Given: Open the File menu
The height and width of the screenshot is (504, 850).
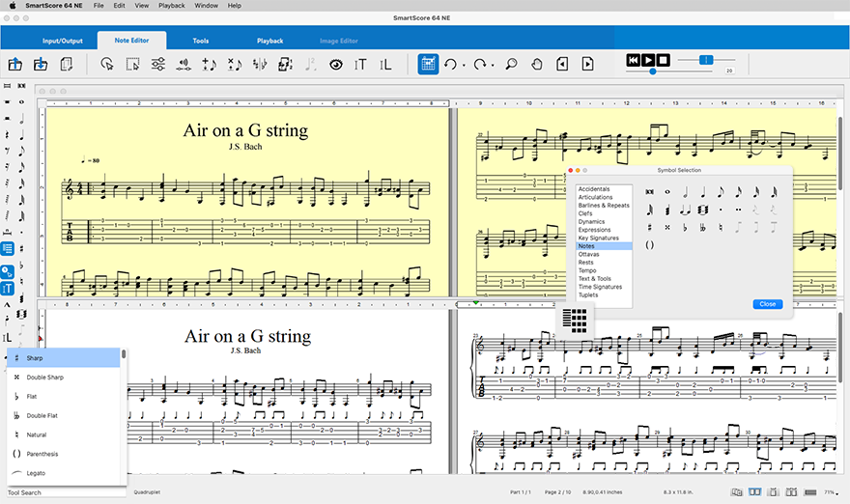Looking at the screenshot, I should [x=99, y=6].
